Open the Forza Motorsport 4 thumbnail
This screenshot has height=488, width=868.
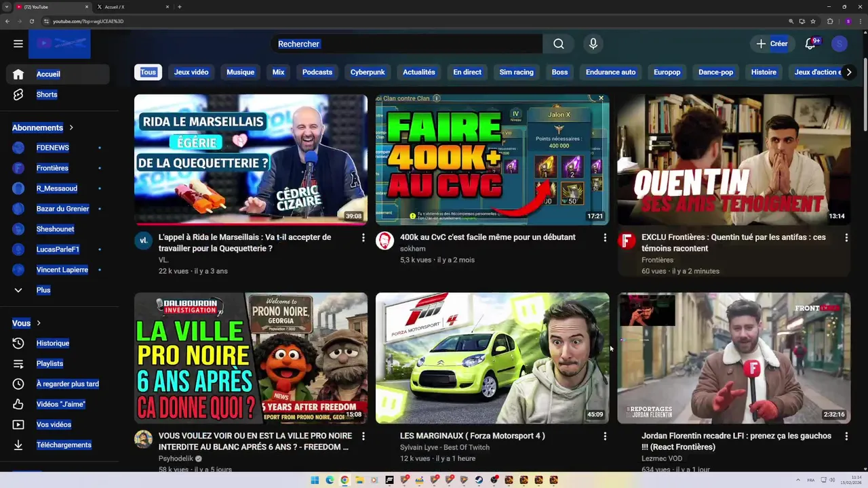(492, 359)
